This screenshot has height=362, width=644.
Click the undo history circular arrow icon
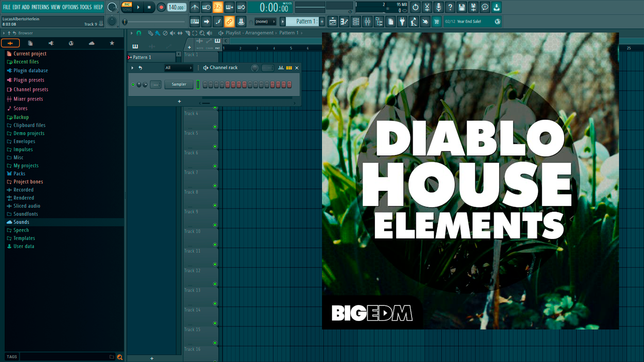point(415,7)
